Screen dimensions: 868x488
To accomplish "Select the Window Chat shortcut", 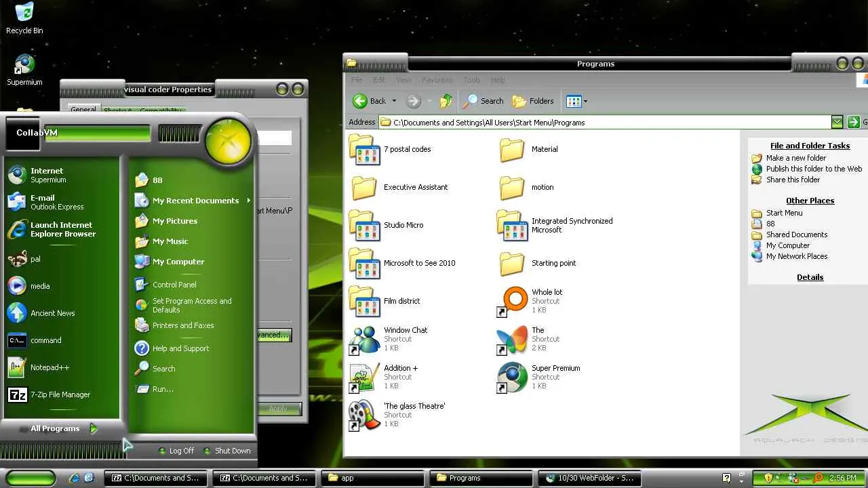I will coord(389,339).
